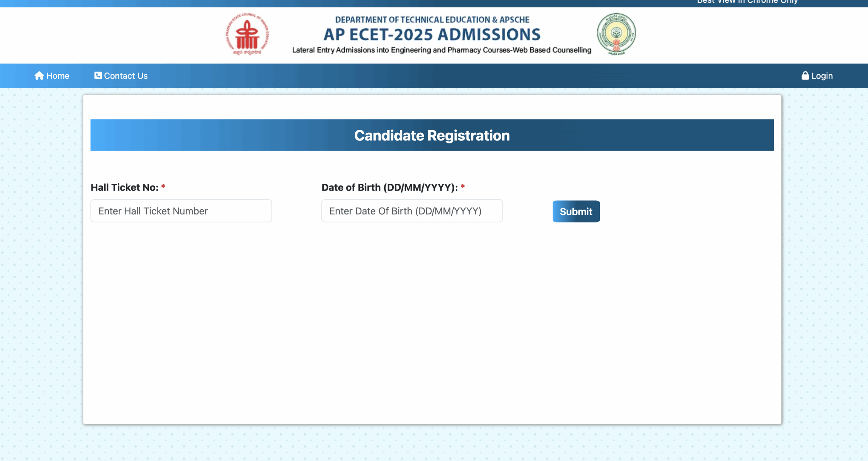The image size is (868, 461).
Task: Open the Contact Us menu item
Action: (x=125, y=76)
